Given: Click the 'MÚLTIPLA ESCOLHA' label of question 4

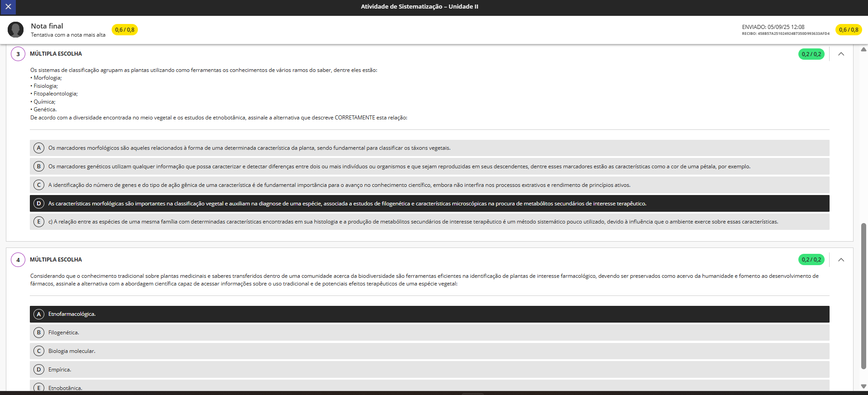Looking at the screenshot, I should [56, 260].
